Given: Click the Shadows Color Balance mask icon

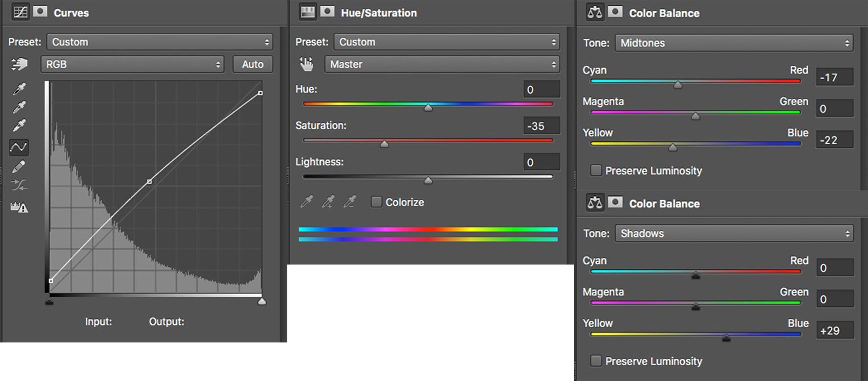Looking at the screenshot, I should 615,202.
